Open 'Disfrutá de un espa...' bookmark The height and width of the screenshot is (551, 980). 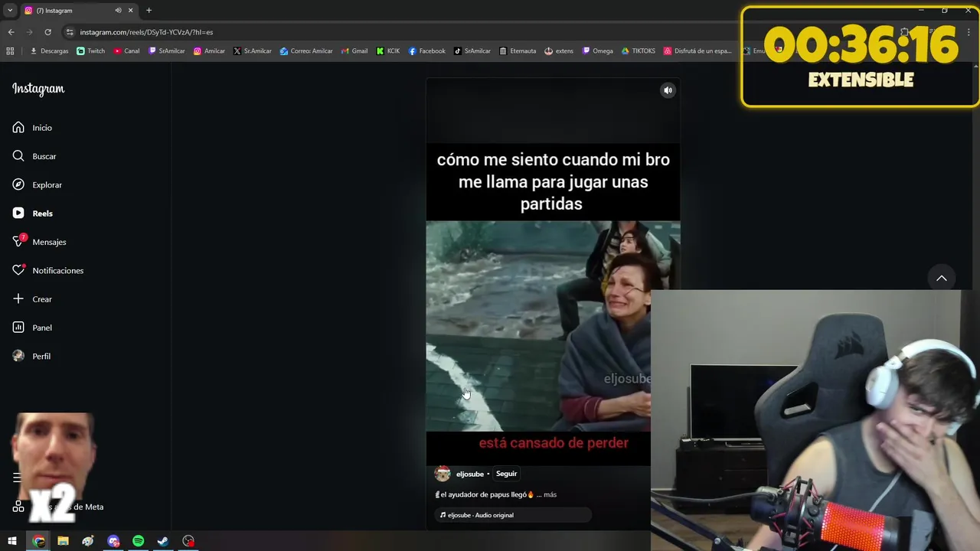(x=698, y=51)
